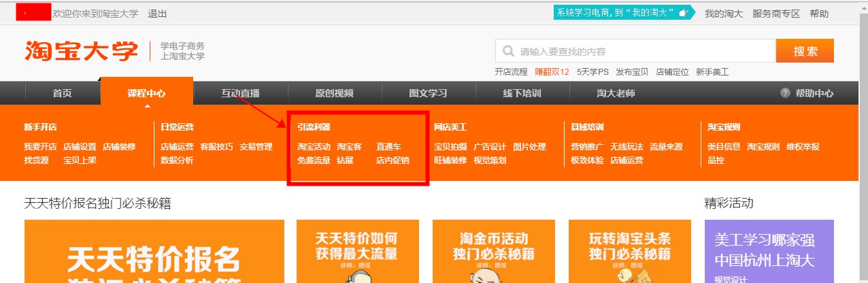Viewport: 868px width, 283px height.
Task: Open the top bar 帮助 link
Action: [x=820, y=14]
